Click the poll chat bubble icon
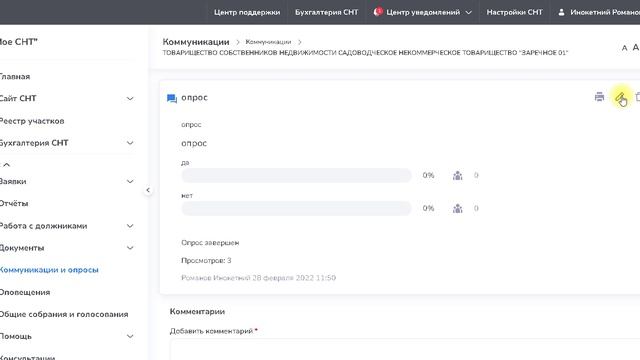 (x=172, y=98)
